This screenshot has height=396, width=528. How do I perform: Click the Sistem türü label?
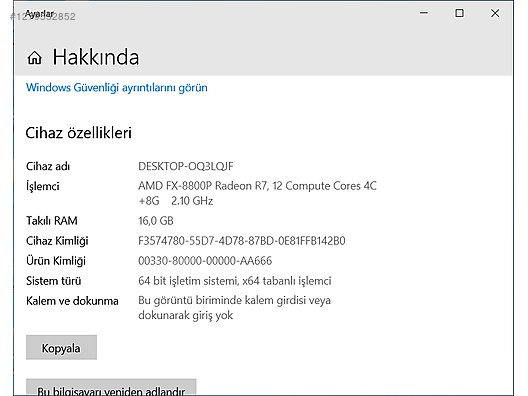54,281
